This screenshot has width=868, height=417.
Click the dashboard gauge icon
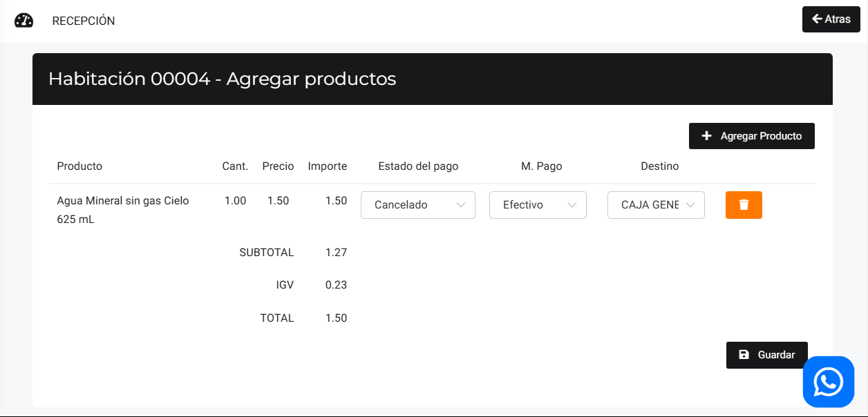pyautogui.click(x=24, y=21)
